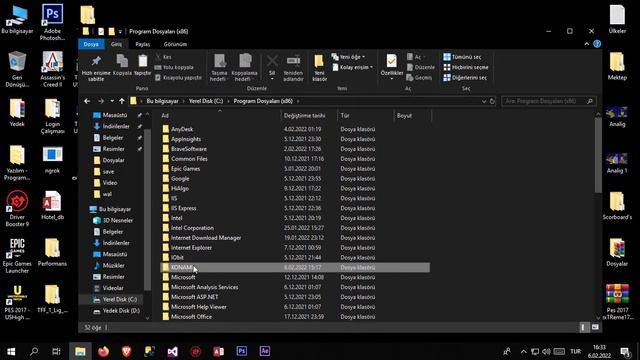Select the Geri Dönüşüm recycle bin icon
Screen dimensions: 640x360
click(x=17, y=69)
